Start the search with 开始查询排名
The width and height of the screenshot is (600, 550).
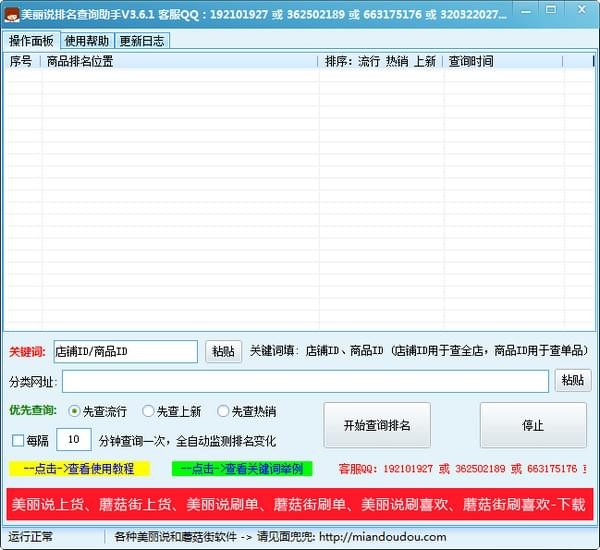[x=377, y=425]
